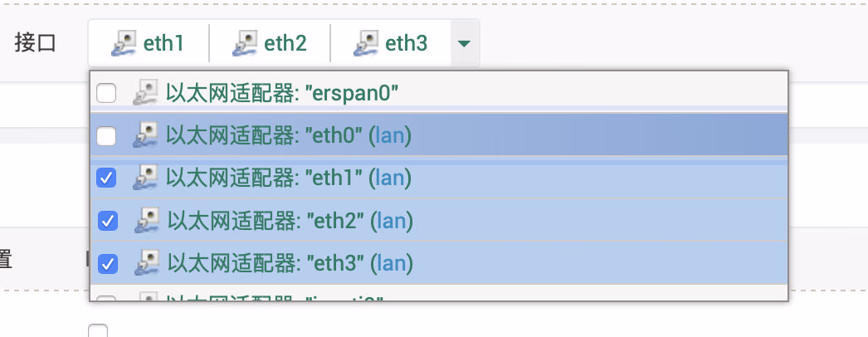The image size is (868, 337).
Task: Click the erspan0 adapter icon in list
Action: 144,92
